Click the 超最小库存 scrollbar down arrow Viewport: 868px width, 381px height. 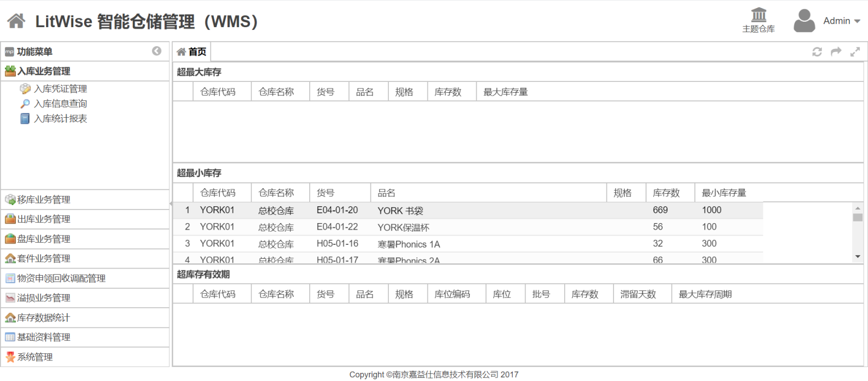pyautogui.click(x=858, y=257)
